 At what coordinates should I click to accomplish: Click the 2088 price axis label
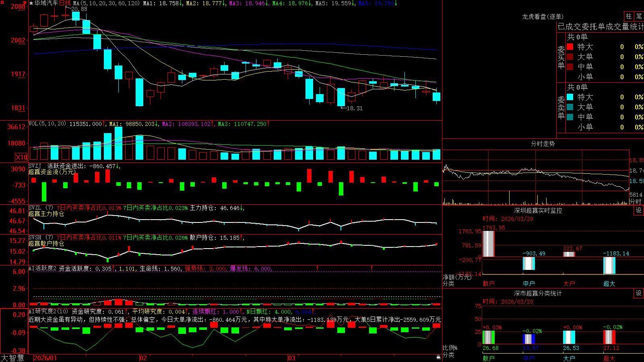tap(18, 6)
